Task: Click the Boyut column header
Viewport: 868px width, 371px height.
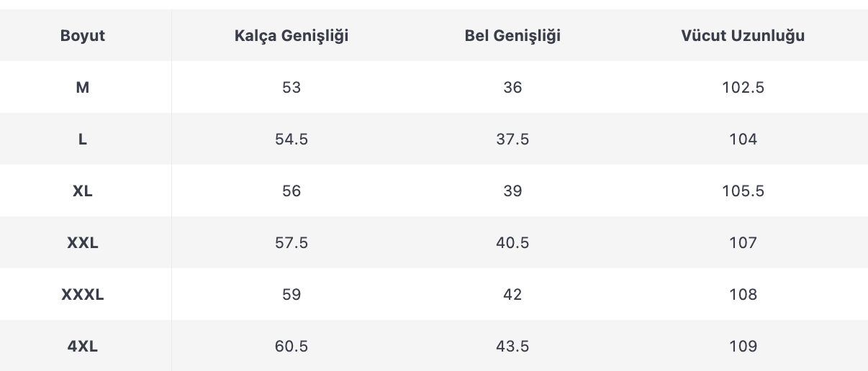Action: (83, 36)
